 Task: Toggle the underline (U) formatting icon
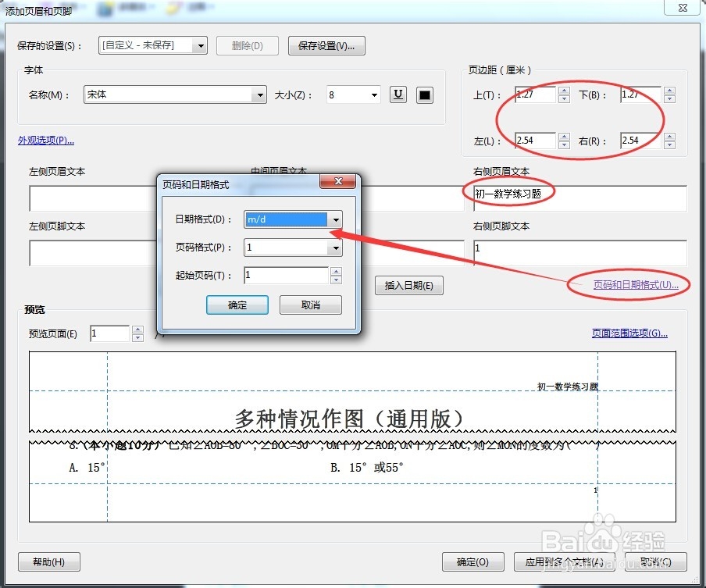point(398,94)
